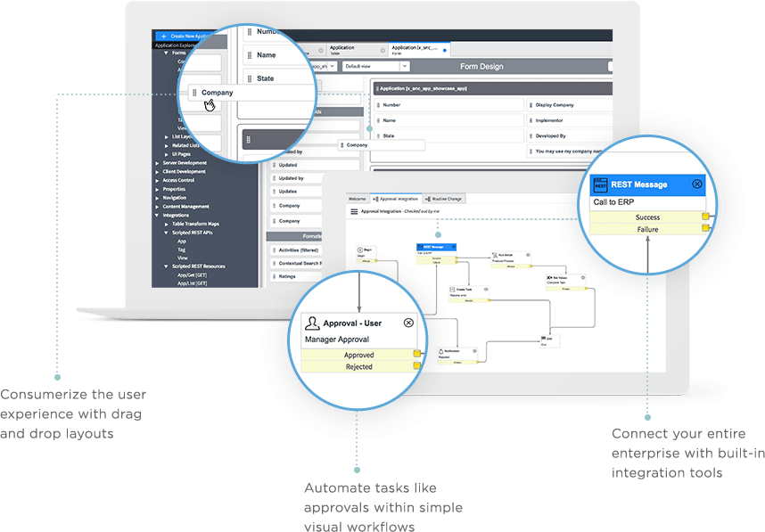Switch to the Routine Change workflow tab

443,199
